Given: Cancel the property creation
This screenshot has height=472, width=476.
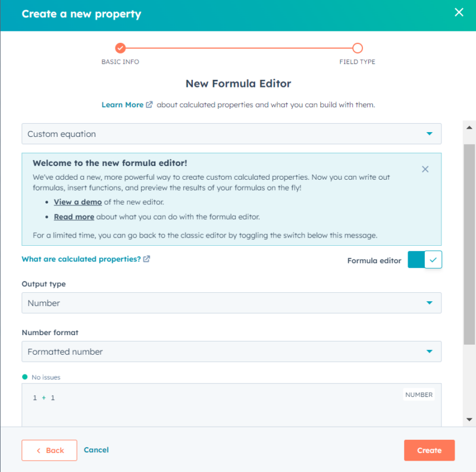Looking at the screenshot, I should (96, 450).
